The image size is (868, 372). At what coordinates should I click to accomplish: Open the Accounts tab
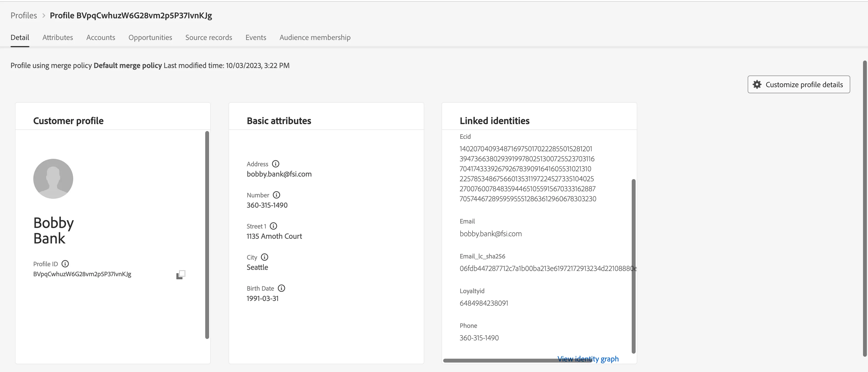[101, 37]
